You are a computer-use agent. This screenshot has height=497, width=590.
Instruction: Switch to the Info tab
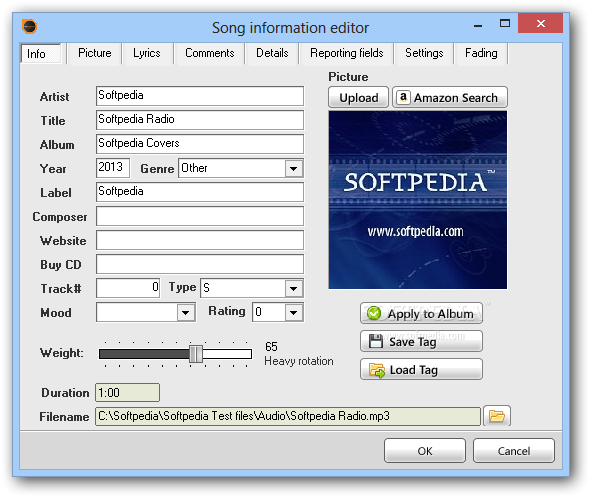(41, 53)
